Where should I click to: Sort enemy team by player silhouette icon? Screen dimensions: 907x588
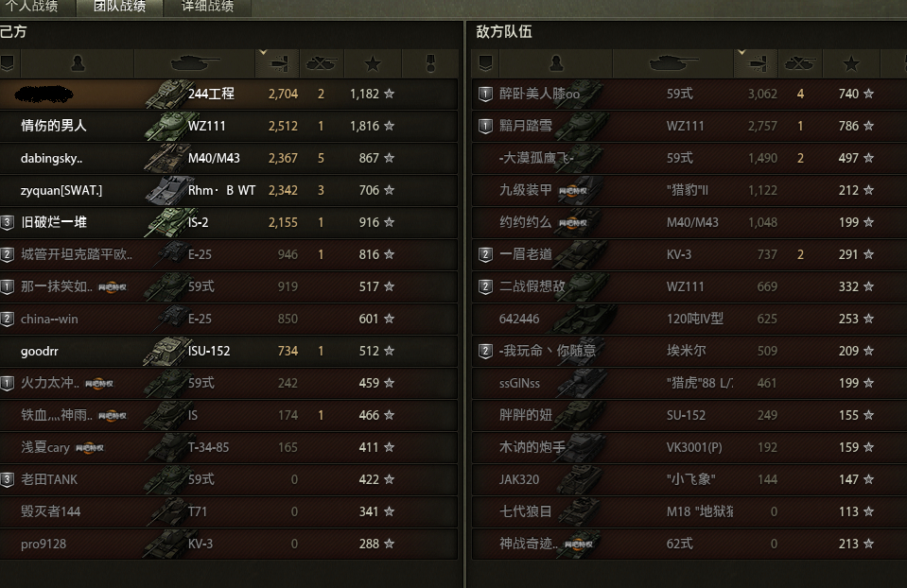pyautogui.click(x=556, y=63)
